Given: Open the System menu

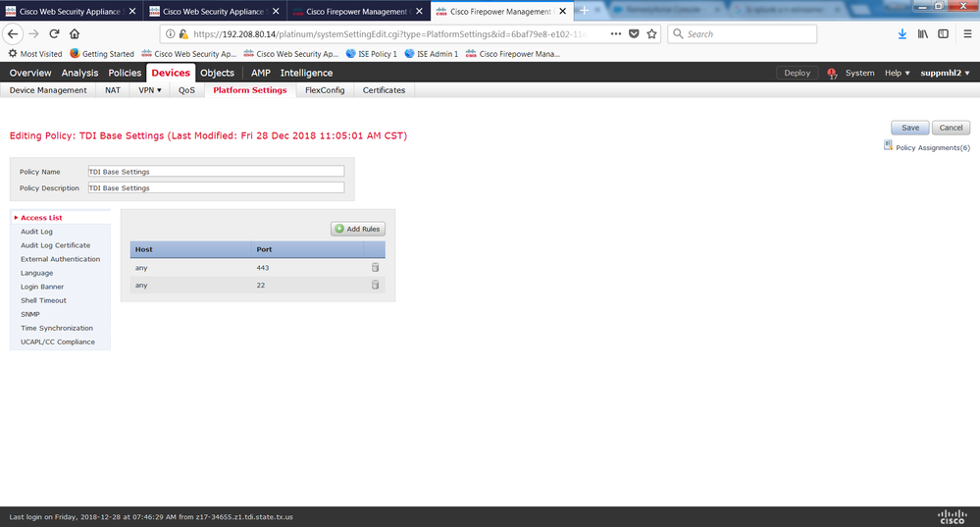Looking at the screenshot, I should tap(859, 74).
